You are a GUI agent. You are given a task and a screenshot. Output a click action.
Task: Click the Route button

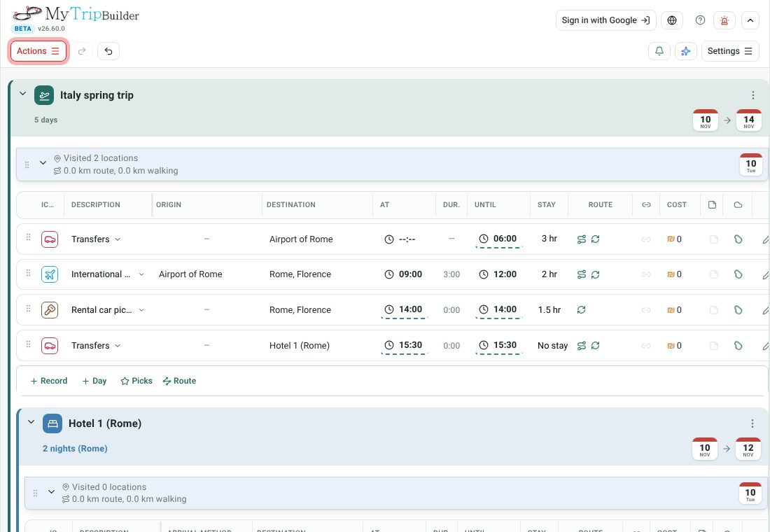click(x=179, y=381)
